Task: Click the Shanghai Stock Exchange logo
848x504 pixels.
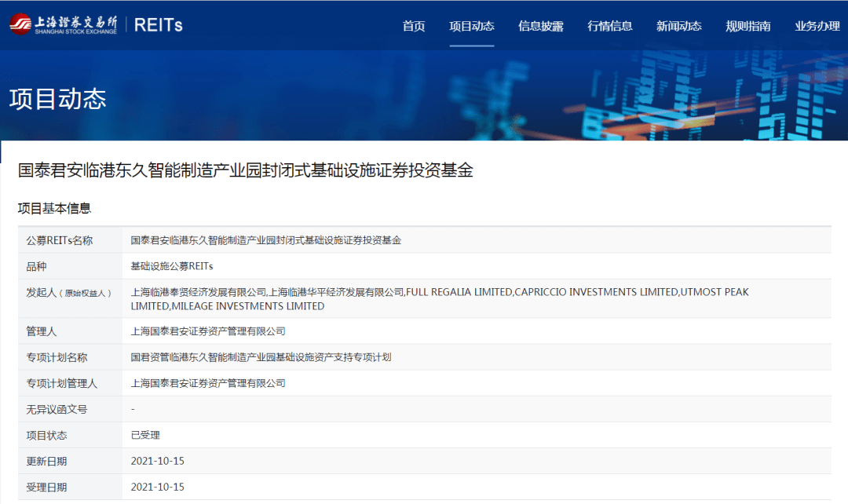Action: [64, 24]
